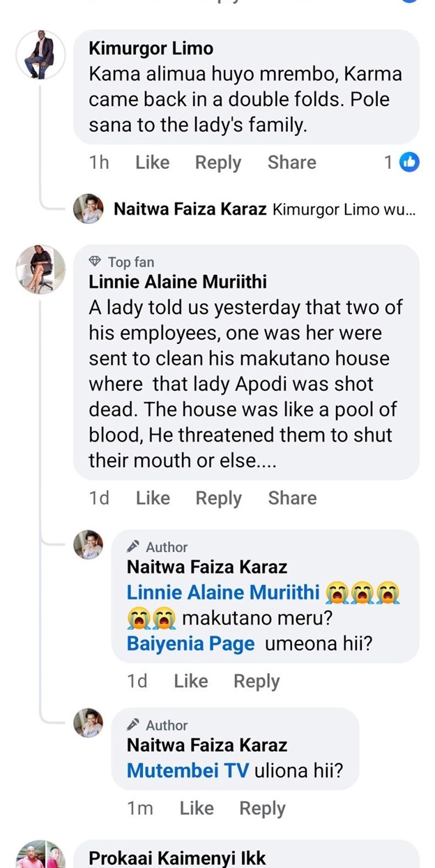Click the Top fan diamond badge

point(96,262)
